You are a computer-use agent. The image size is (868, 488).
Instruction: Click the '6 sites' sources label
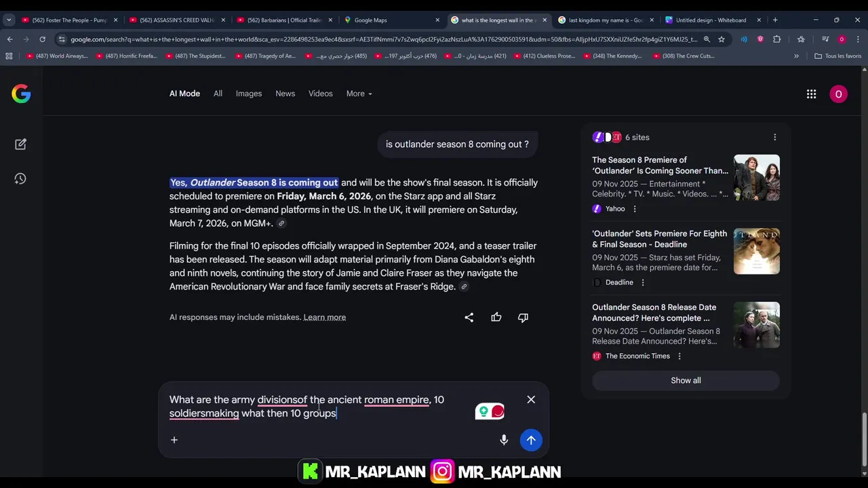pos(637,137)
